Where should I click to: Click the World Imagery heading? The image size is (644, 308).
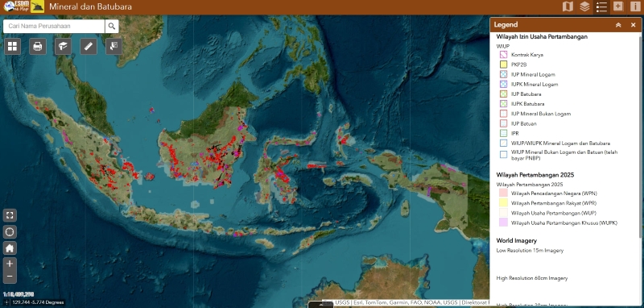point(516,240)
